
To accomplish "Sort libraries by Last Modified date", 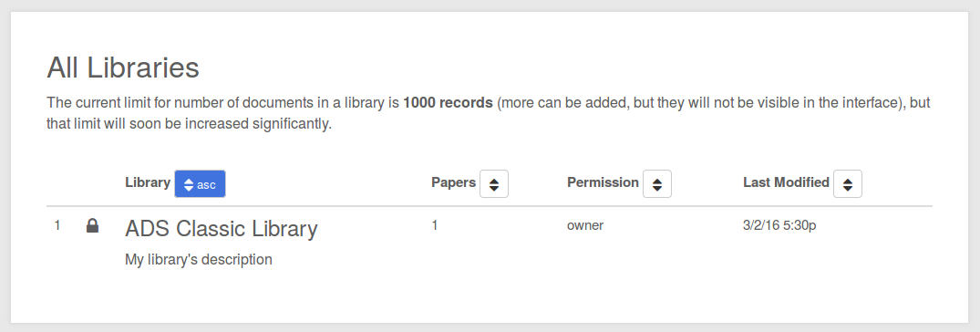I will coord(848,184).
